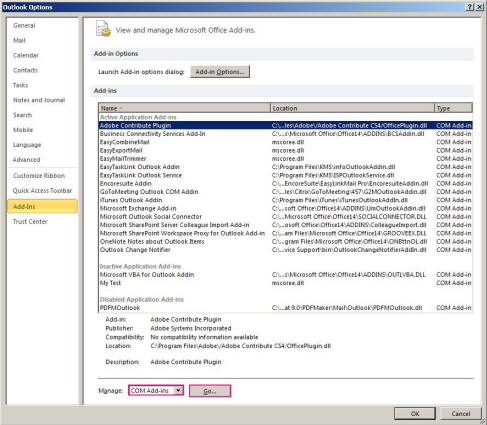Select the Encoresuite Addin row

pos(285,183)
